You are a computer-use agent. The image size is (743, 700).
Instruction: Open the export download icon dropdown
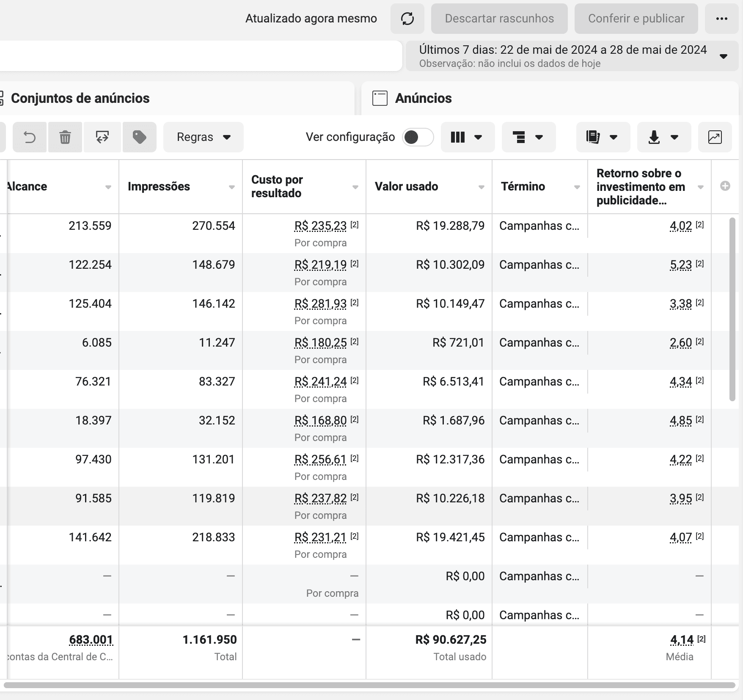664,137
